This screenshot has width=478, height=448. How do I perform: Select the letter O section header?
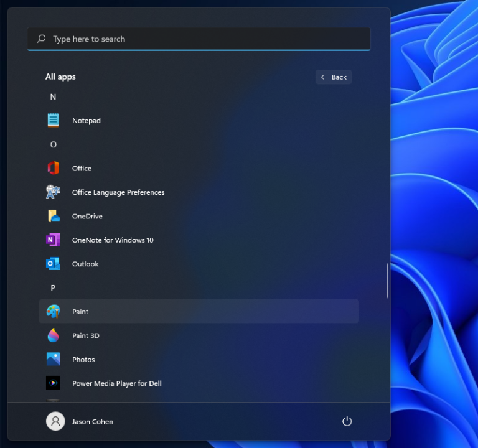54,144
